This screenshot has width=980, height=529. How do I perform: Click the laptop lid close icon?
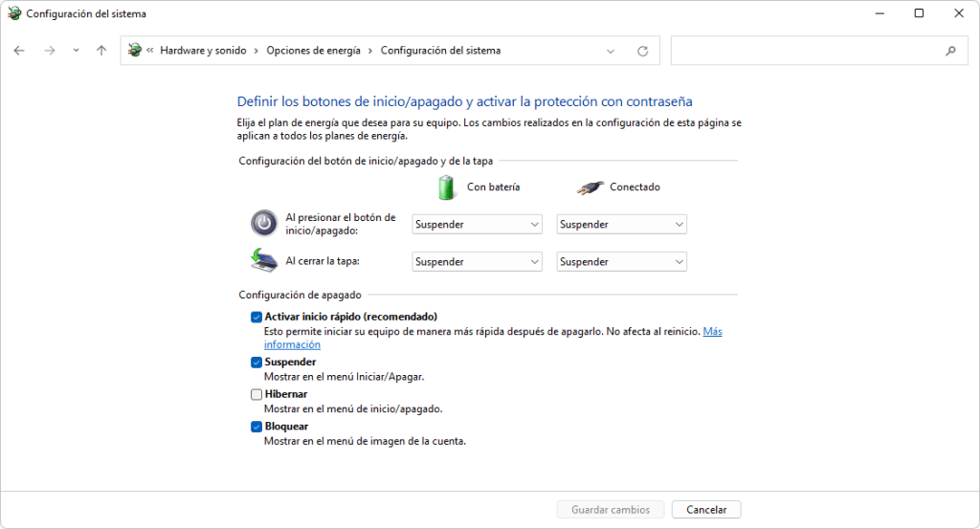[x=264, y=260]
